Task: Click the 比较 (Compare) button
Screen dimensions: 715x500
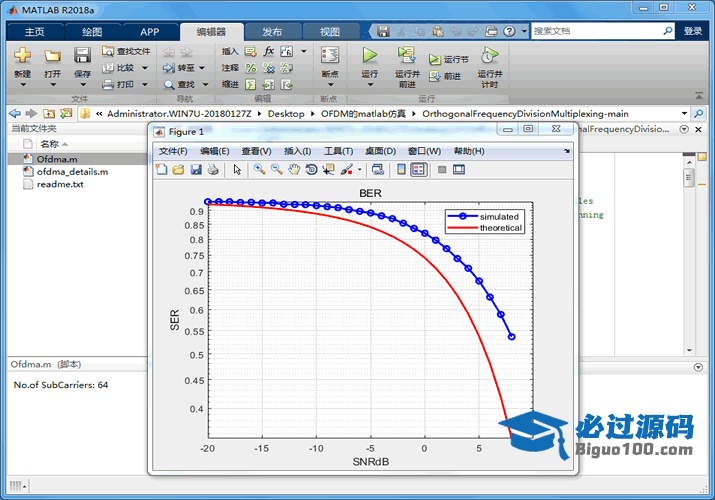Action: [x=119, y=68]
